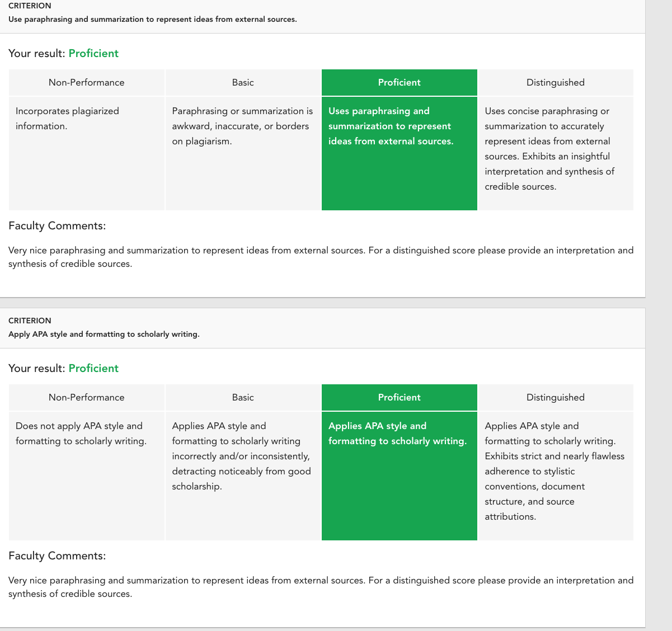
Task: Click the Distinguished header in APA rubric
Action: coord(556,397)
